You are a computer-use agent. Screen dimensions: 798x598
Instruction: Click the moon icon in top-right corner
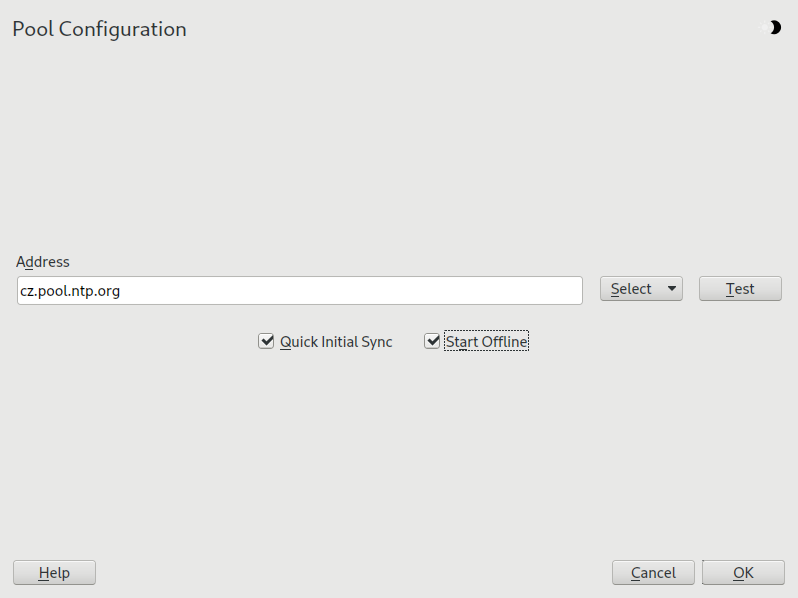[774, 28]
